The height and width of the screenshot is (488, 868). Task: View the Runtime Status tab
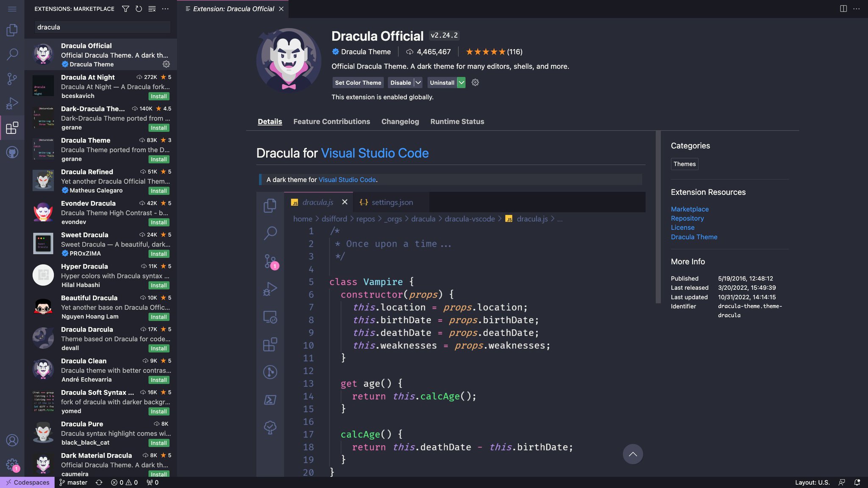tap(457, 122)
